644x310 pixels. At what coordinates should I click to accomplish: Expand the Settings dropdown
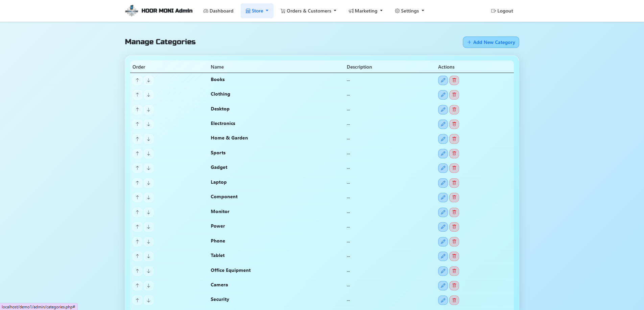409,11
